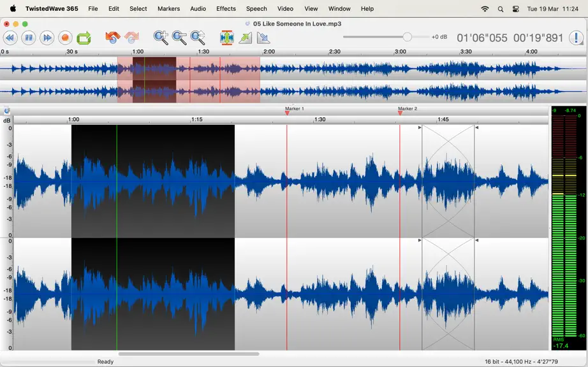
Task: Click the blue exclamation info icon
Action: coord(576,38)
